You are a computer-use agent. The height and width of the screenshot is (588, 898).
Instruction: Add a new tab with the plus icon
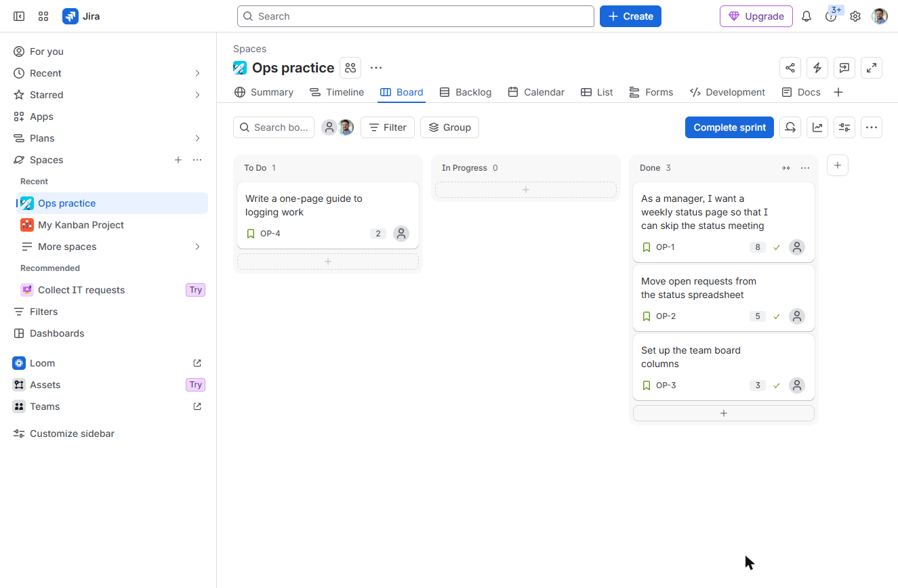838,92
